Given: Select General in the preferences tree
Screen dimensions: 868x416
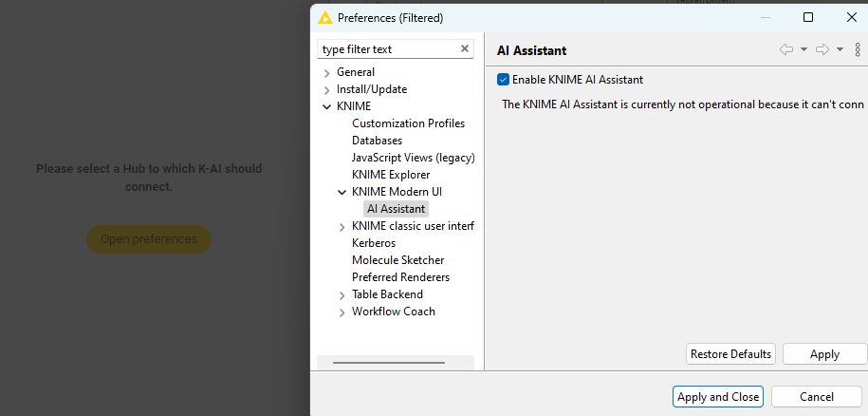Looking at the screenshot, I should tap(356, 72).
